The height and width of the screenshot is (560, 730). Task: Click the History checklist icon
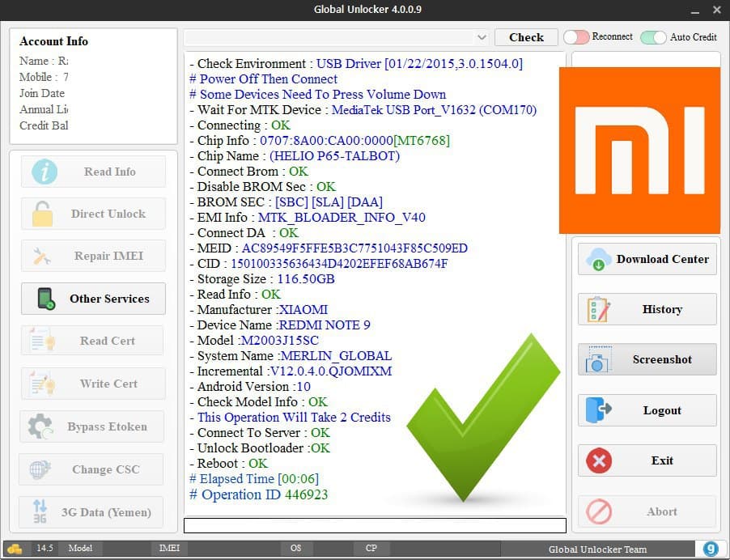click(599, 310)
